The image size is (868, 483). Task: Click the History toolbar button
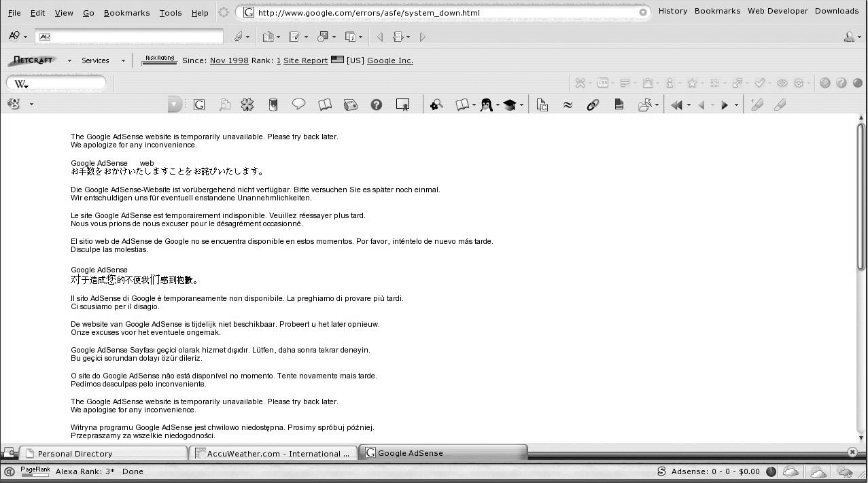pyautogui.click(x=673, y=11)
